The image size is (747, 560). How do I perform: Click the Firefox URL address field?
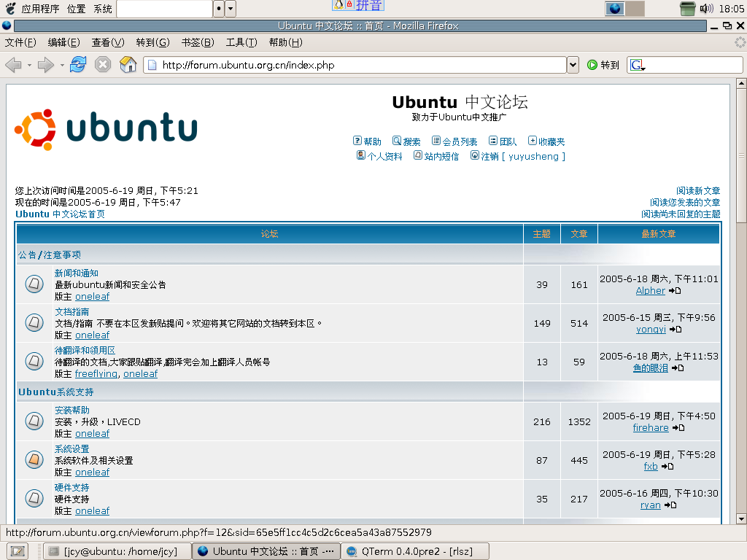click(x=355, y=65)
